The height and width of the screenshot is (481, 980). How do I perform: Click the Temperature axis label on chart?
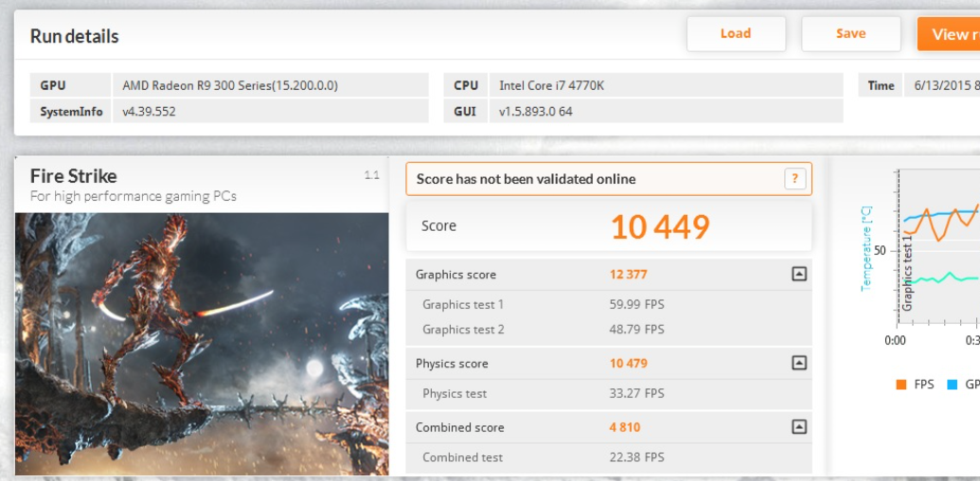(866, 249)
